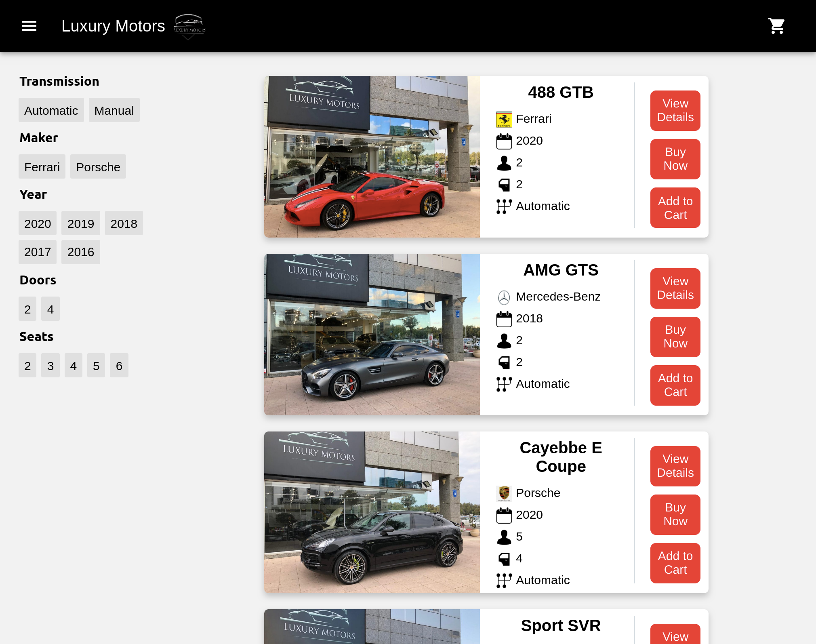
Task: Click the Mercedes-Benz maker text
Action: (x=558, y=297)
